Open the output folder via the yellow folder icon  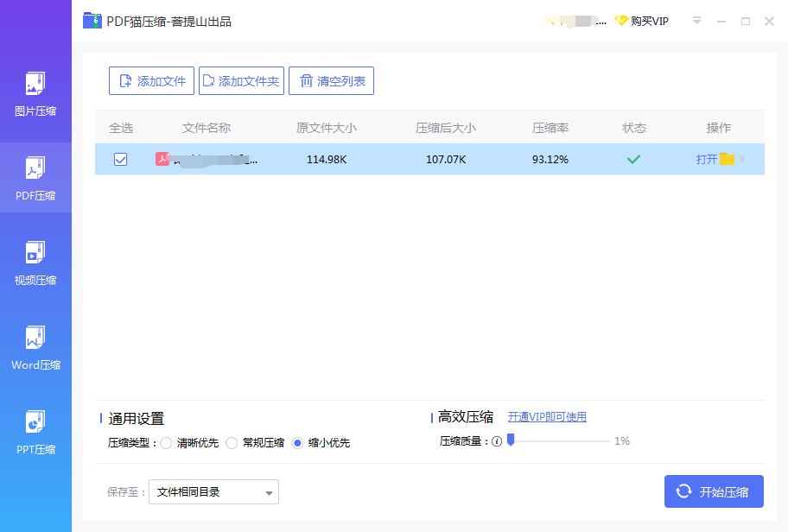[x=727, y=159]
